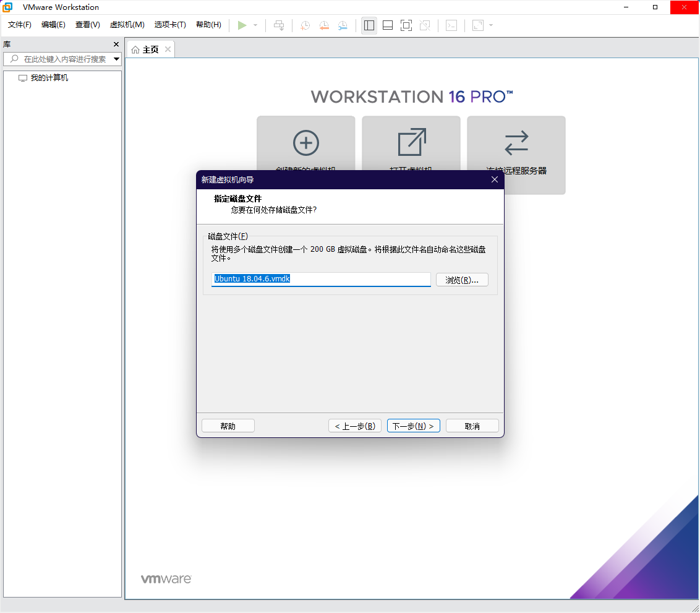The width and height of the screenshot is (700, 613).
Task: Click the send Ctrl+Alt+Del toolbar icon
Action: [279, 25]
